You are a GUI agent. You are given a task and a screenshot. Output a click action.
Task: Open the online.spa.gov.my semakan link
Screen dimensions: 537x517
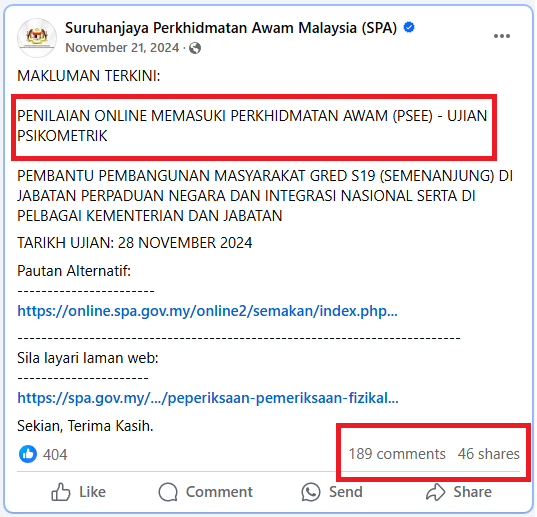click(x=208, y=311)
